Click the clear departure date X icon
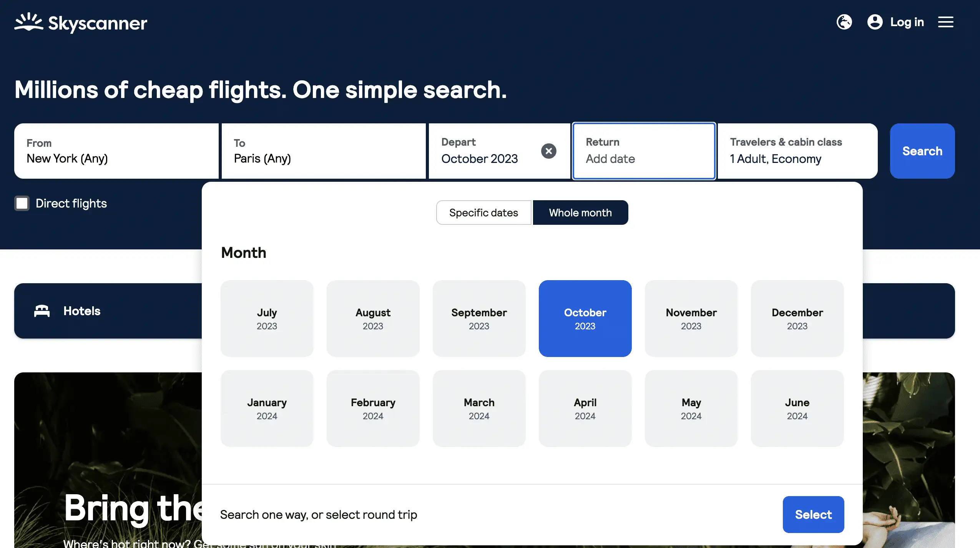 click(x=548, y=151)
